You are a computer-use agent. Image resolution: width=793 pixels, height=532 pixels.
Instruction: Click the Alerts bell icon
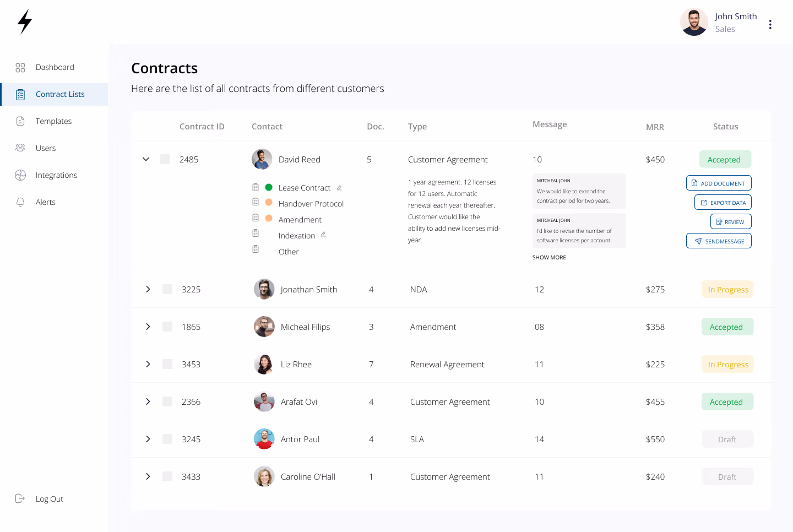pos(20,202)
